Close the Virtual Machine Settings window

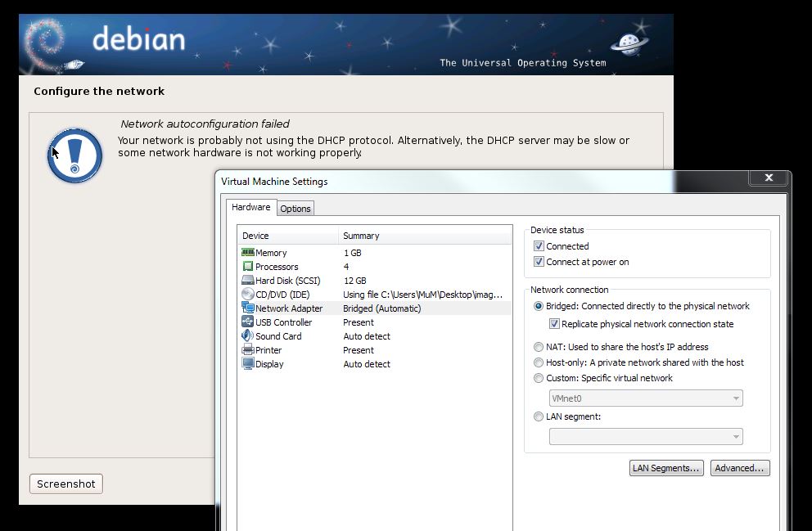click(769, 178)
